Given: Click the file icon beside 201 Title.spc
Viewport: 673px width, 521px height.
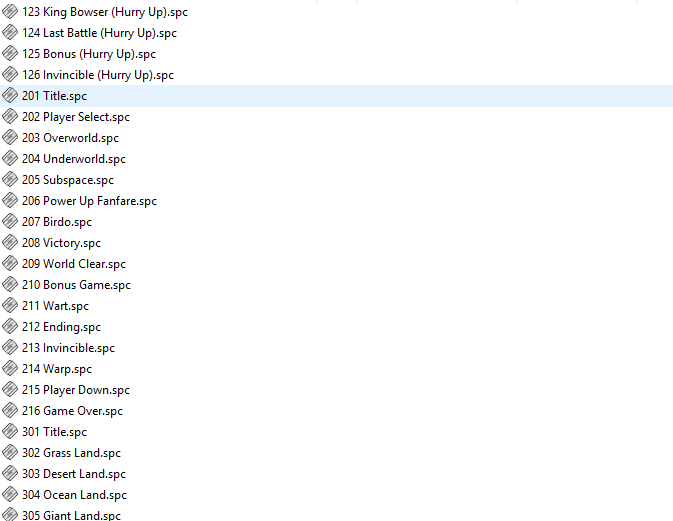Looking at the screenshot, I should 10,95.
